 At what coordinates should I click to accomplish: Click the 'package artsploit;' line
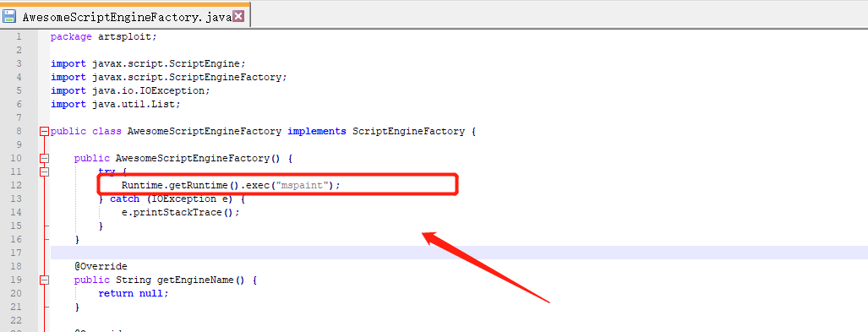[x=104, y=36]
